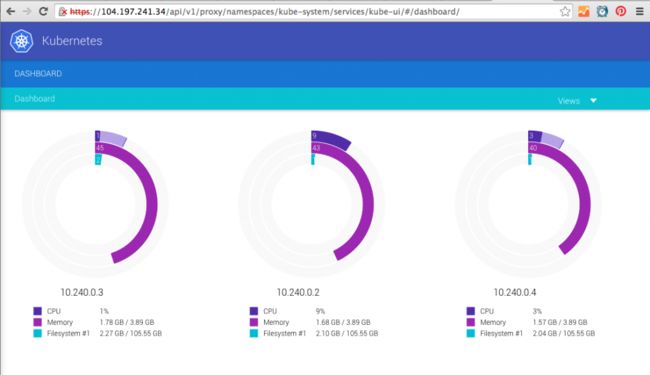Image resolution: width=650 pixels, height=375 pixels.
Task: Click the blue clock extension icon
Action: coord(602,11)
